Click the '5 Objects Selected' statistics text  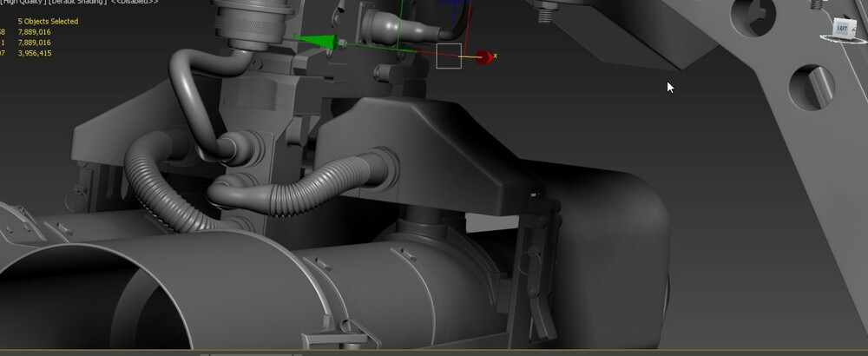(x=48, y=21)
